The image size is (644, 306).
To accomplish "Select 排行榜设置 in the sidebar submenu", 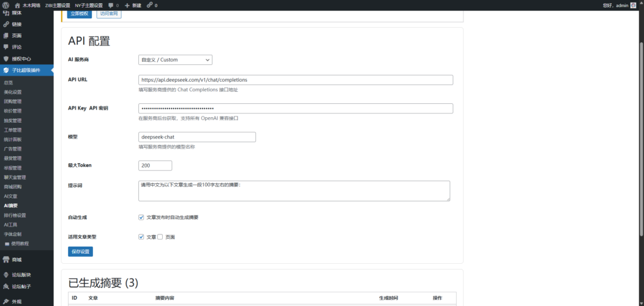I will (14, 215).
